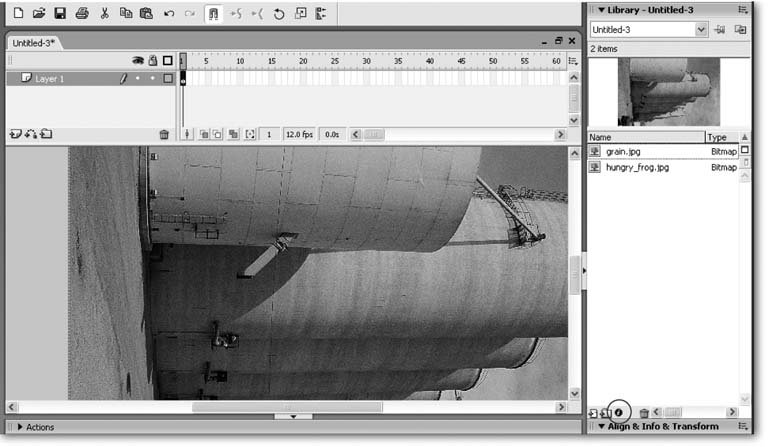Click the circled Properties icon in the Library
This screenshot has width=768, height=447.
point(619,412)
